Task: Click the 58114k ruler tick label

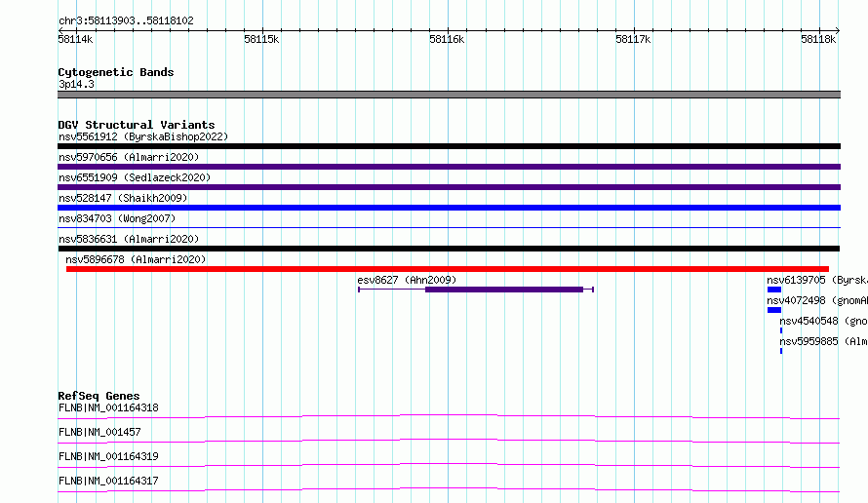Action: (75, 39)
